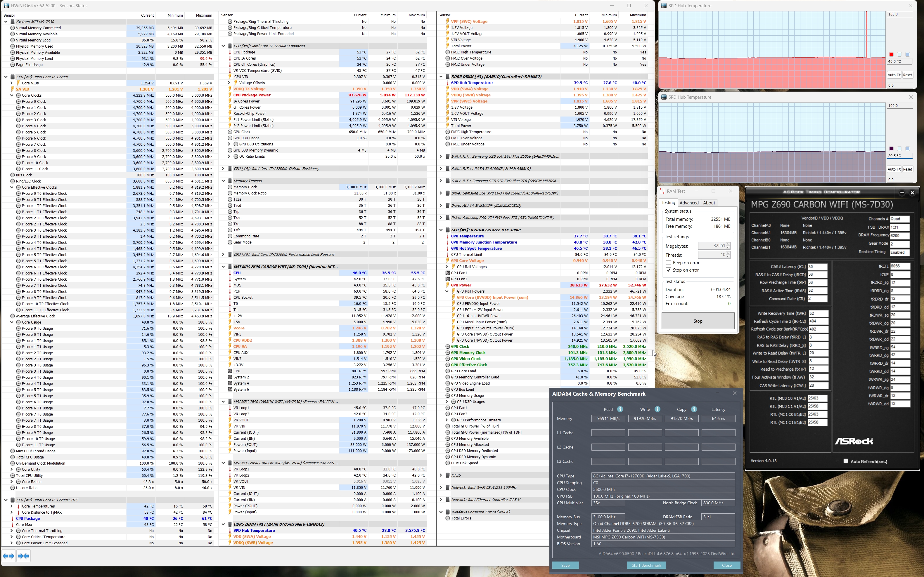Collapse the Core Clocks tree node
The height and width of the screenshot is (577, 924).
click(12, 95)
